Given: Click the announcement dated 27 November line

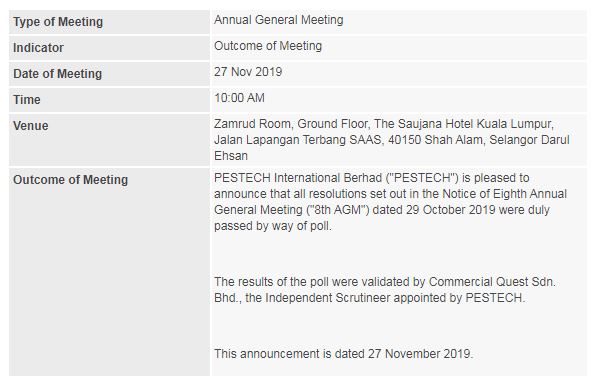Looking at the screenshot, I should (344, 354).
